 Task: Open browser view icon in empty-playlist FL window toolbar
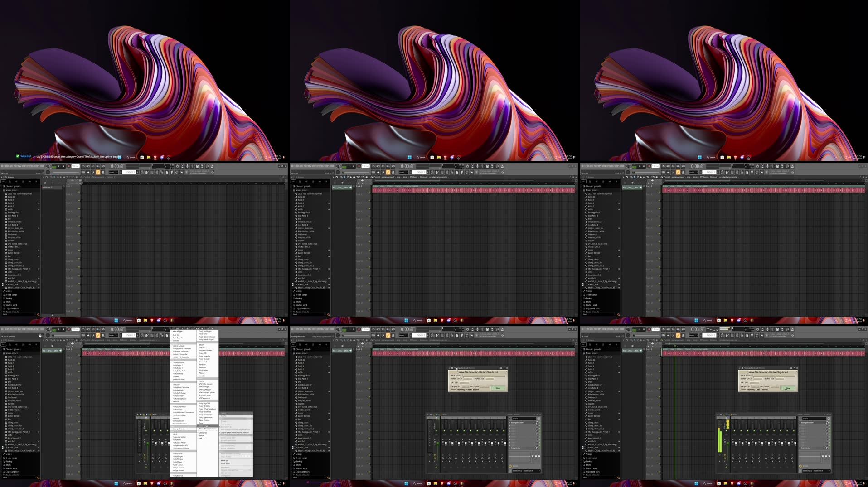pyautogui.click(x=162, y=172)
